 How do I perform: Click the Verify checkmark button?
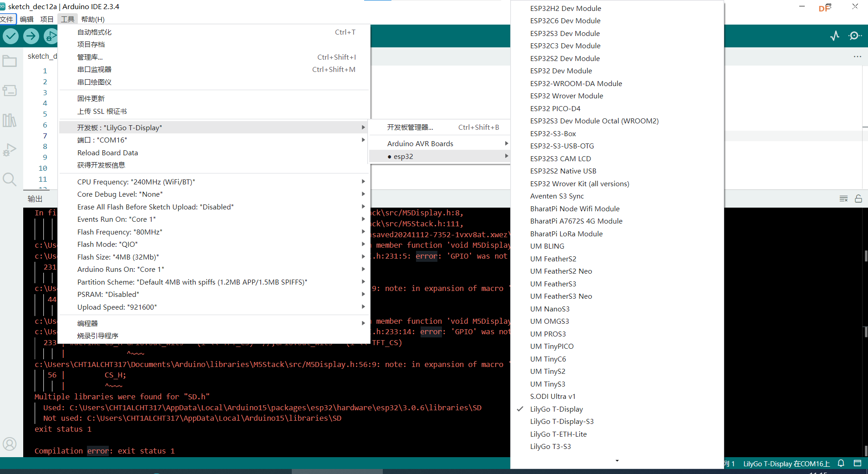coord(11,36)
